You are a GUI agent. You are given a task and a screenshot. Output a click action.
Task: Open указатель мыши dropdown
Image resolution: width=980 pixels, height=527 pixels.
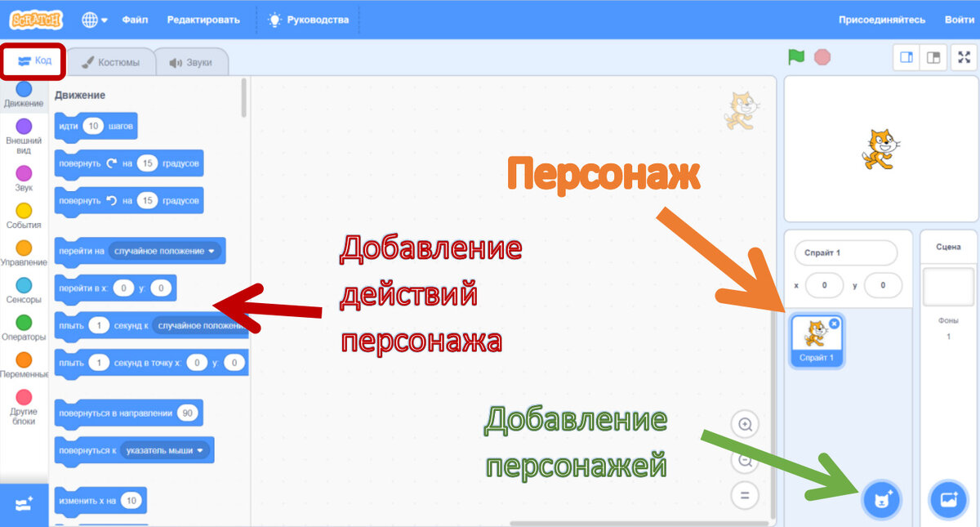click(x=165, y=450)
